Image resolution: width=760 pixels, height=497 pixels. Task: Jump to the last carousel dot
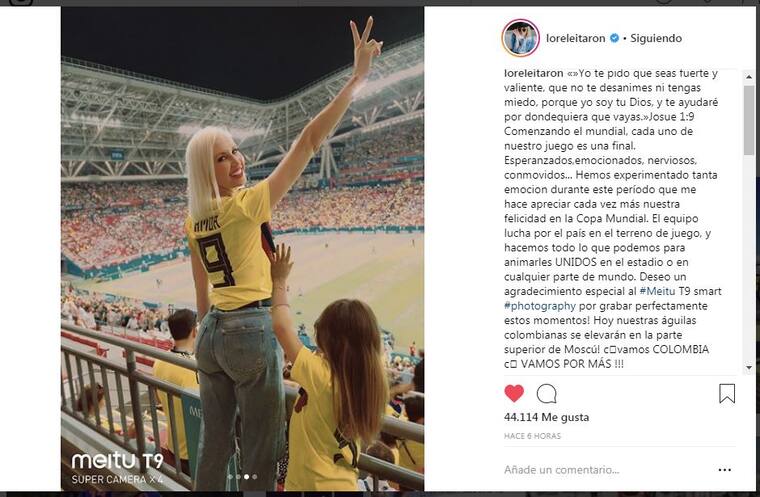coord(254,477)
